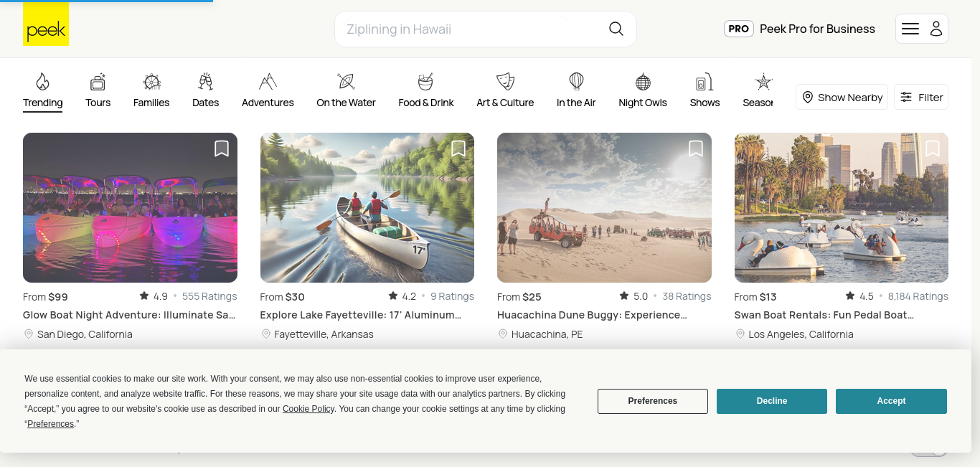
Task: Click the Peek yellow logo
Action: pos(46,24)
